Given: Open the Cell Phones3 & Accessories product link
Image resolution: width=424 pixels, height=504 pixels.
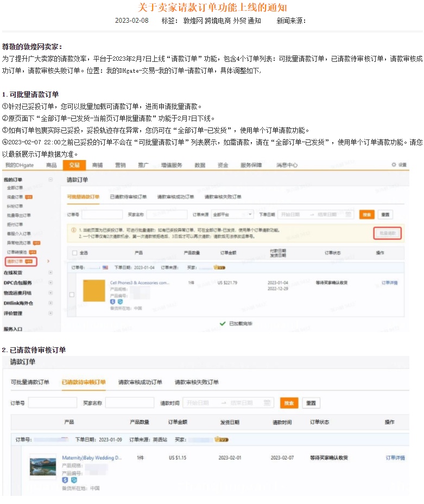Looking at the screenshot, I should coord(140,283).
